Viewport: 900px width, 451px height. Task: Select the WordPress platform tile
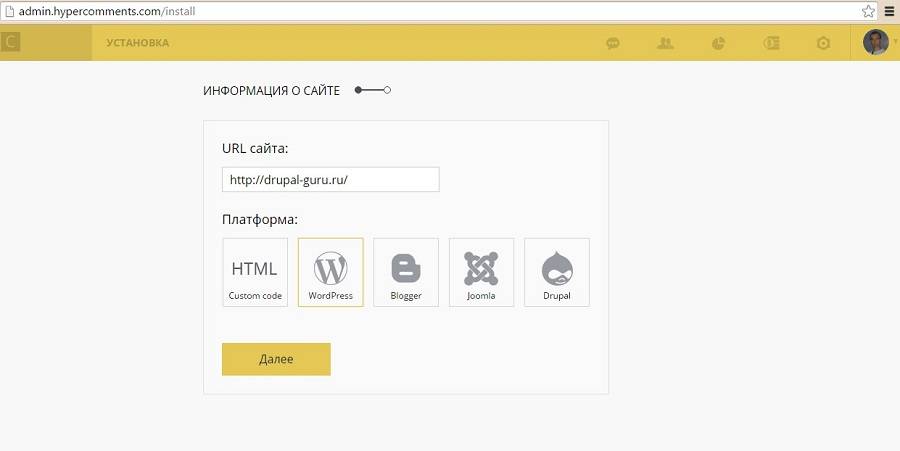click(x=331, y=273)
